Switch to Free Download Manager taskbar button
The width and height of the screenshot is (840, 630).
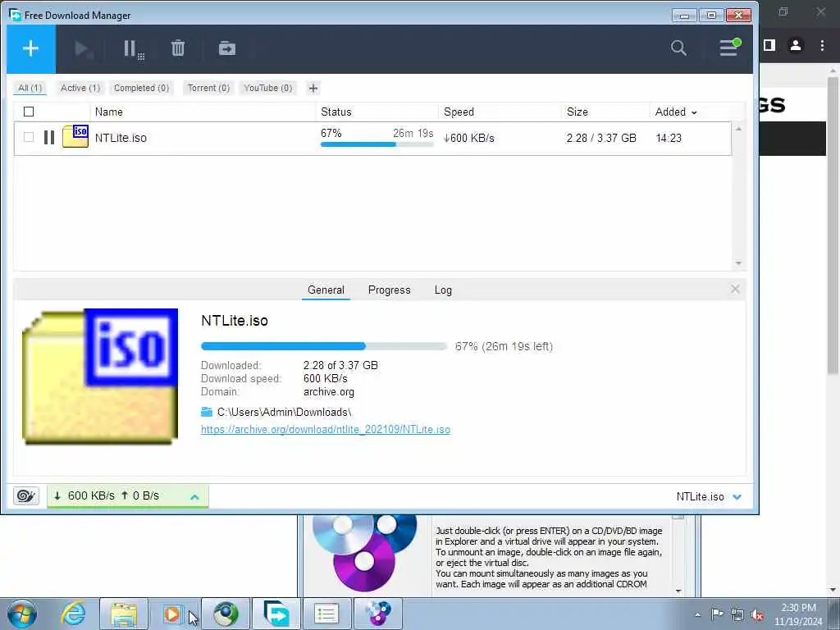[276, 614]
